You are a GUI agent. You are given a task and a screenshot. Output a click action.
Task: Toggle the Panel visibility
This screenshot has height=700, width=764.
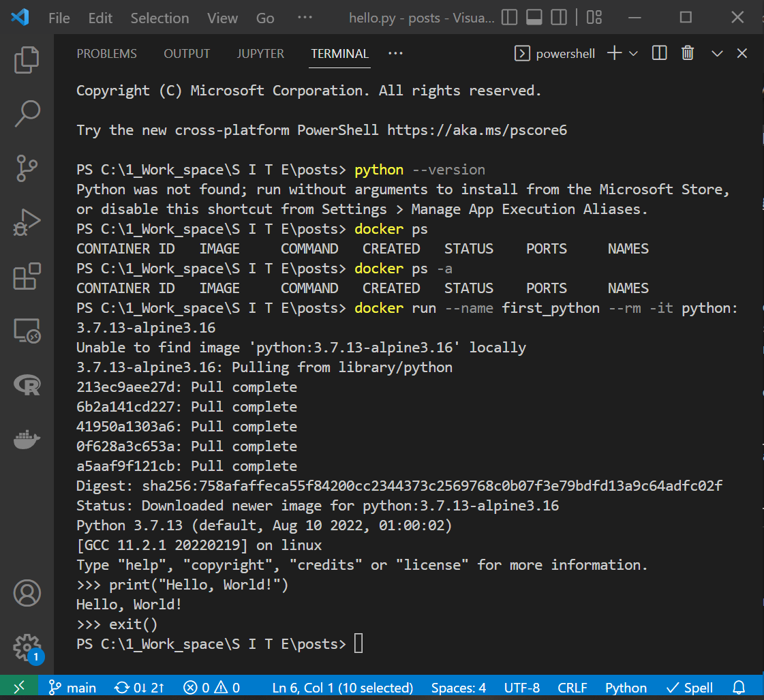click(x=534, y=18)
